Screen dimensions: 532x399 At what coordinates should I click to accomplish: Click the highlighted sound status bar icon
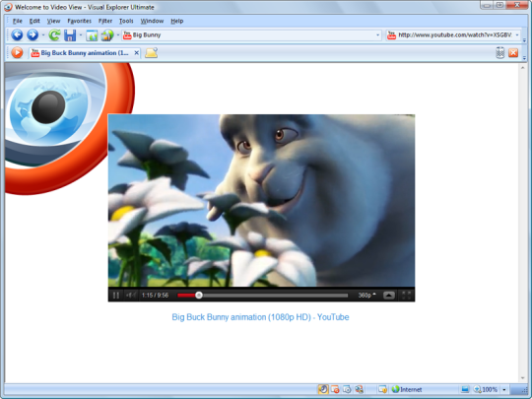323,389
